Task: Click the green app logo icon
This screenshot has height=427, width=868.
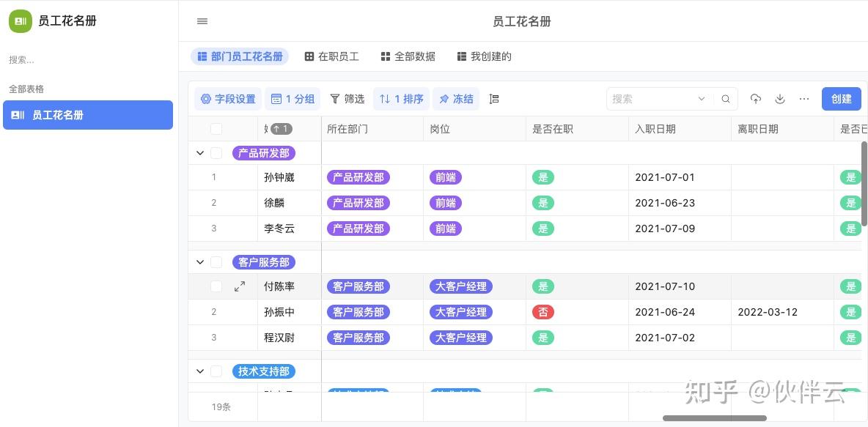Action: [x=21, y=21]
